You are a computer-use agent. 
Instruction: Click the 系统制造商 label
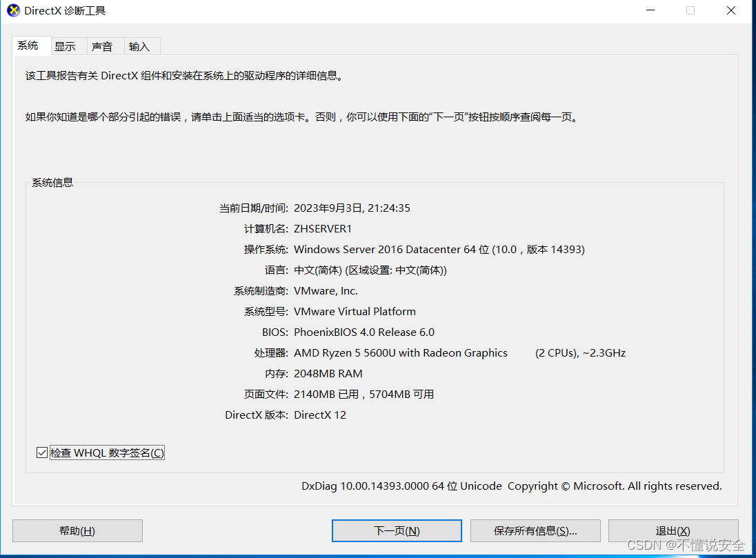(x=261, y=291)
